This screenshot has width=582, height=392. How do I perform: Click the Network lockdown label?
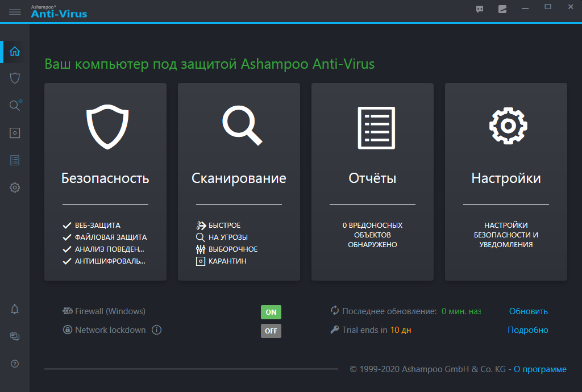click(x=110, y=330)
